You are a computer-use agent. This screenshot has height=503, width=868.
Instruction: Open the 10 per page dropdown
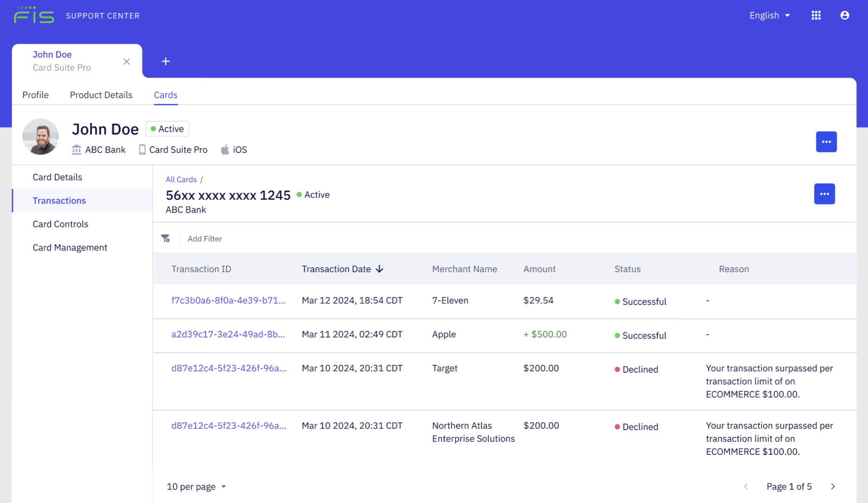[196, 486]
